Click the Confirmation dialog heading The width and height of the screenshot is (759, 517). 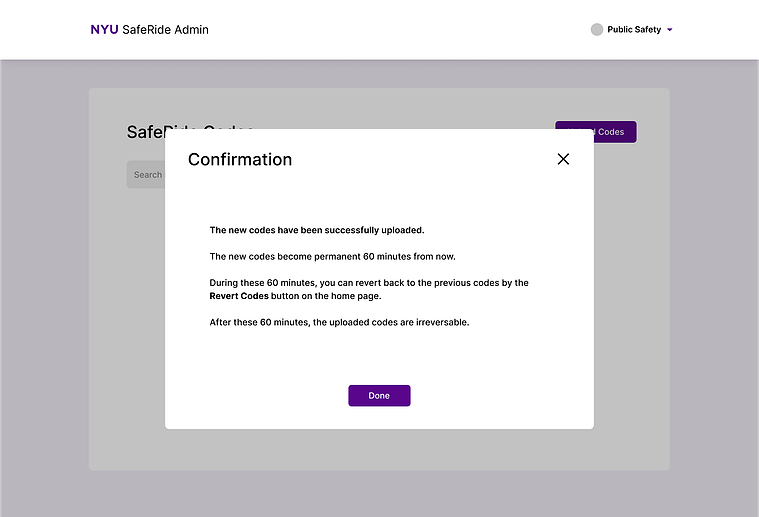coord(240,159)
